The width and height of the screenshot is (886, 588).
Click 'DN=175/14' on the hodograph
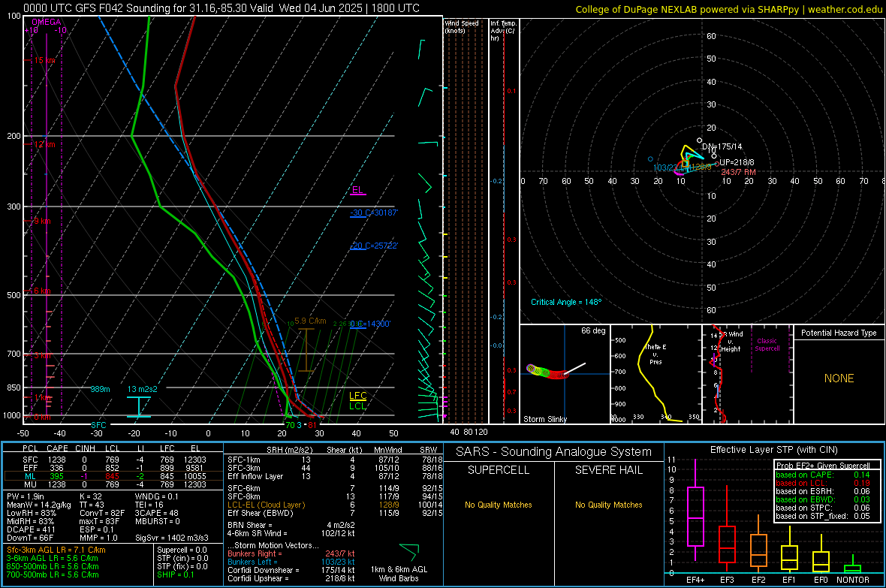(722, 146)
